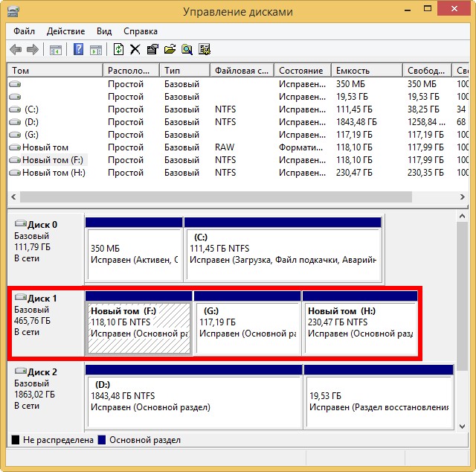
Task: Sort by the Том column header
Action: coord(55,71)
